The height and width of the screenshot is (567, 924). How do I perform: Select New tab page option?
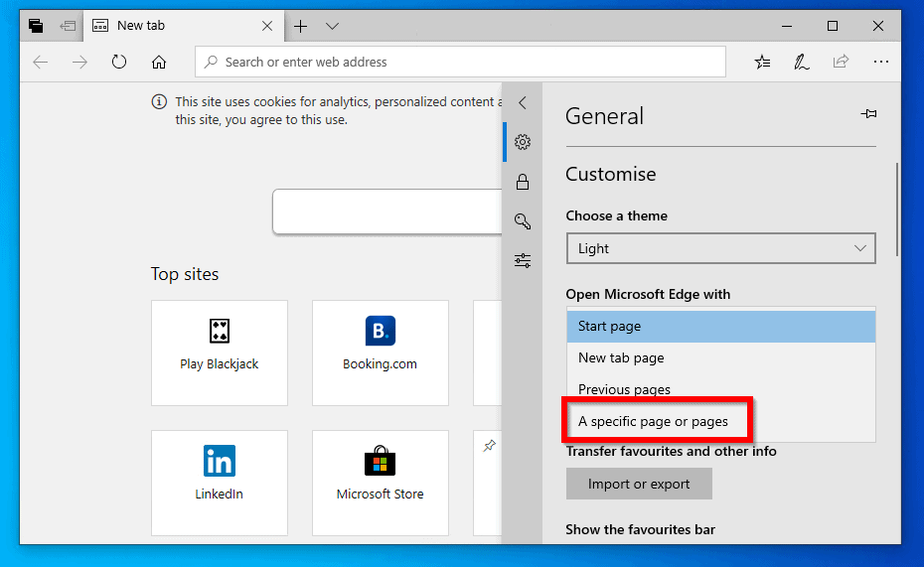point(720,358)
